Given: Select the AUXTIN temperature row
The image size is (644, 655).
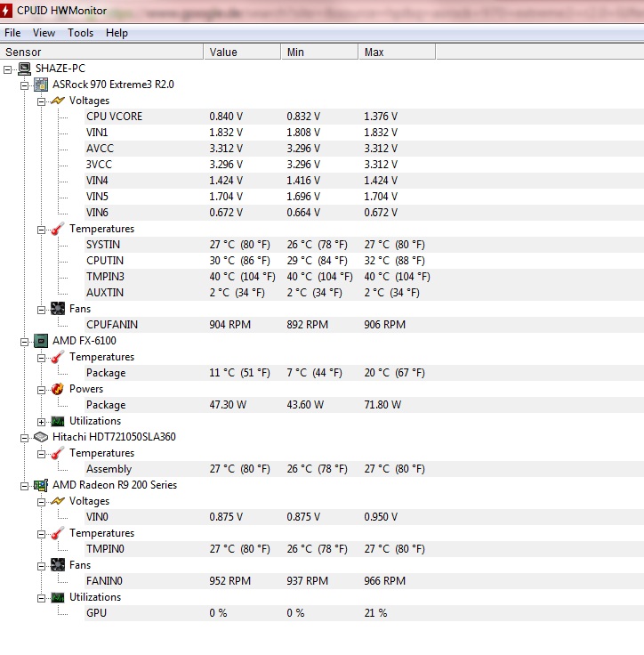Looking at the screenshot, I should pos(364,293).
